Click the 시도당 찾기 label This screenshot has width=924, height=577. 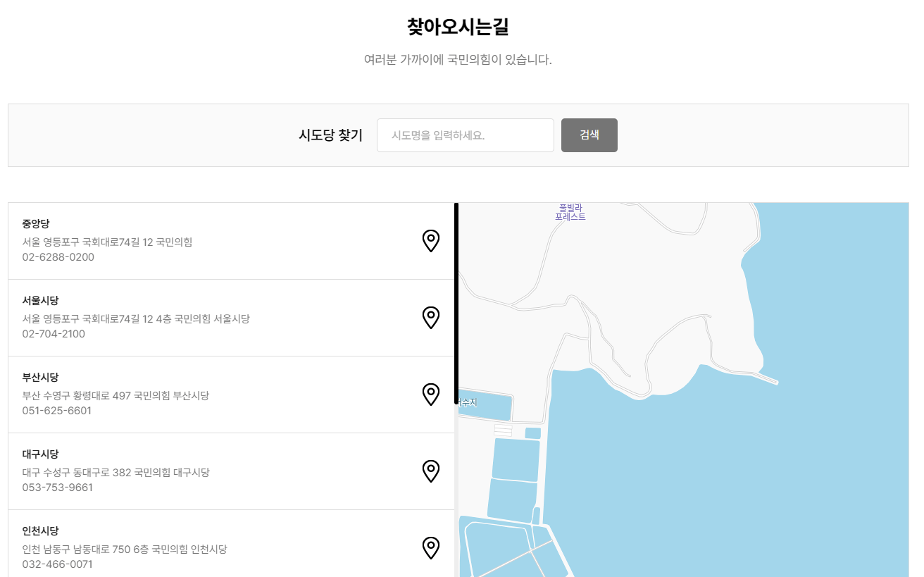click(331, 135)
